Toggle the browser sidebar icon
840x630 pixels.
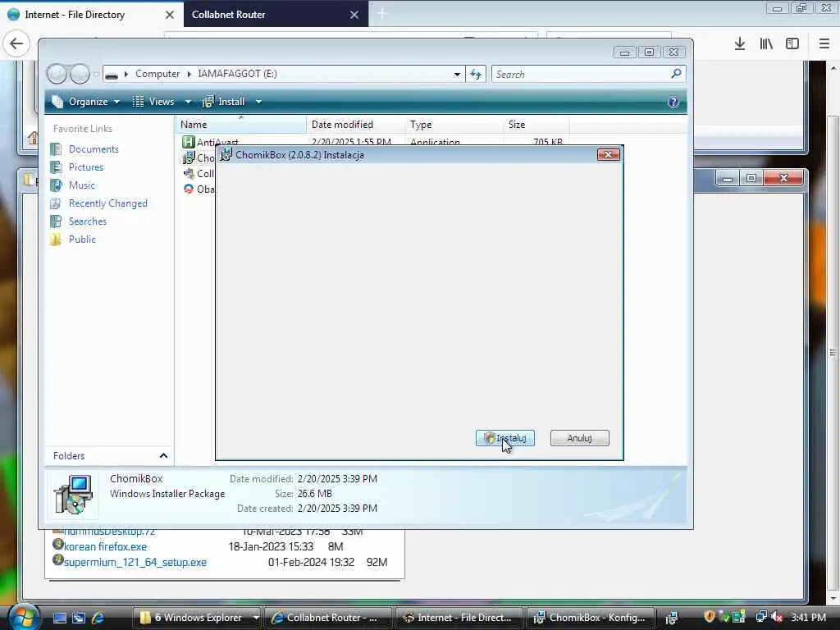point(792,43)
